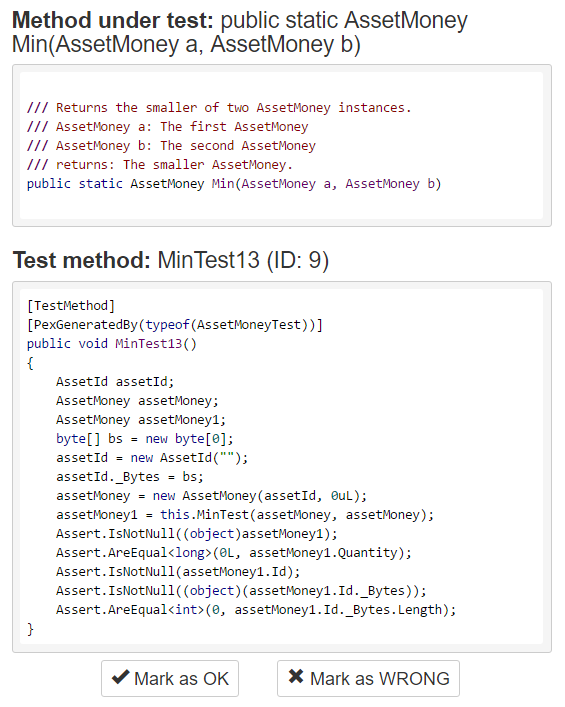Click the Assert.AreEqual<long> Quantity line
The width and height of the screenshot is (565, 707).
[x=234, y=552]
